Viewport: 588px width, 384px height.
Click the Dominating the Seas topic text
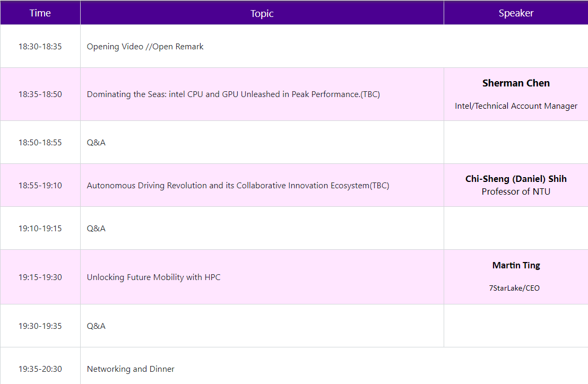click(233, 94)
